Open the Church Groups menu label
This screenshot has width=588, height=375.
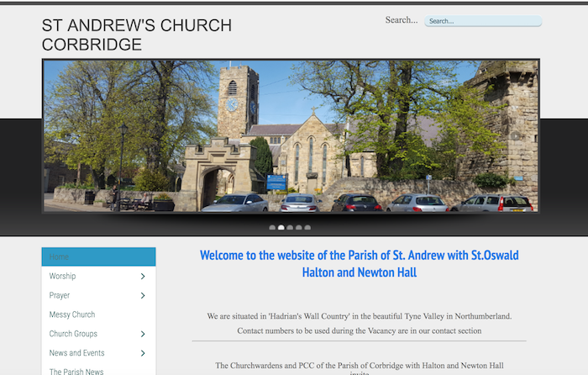[73, 335]
